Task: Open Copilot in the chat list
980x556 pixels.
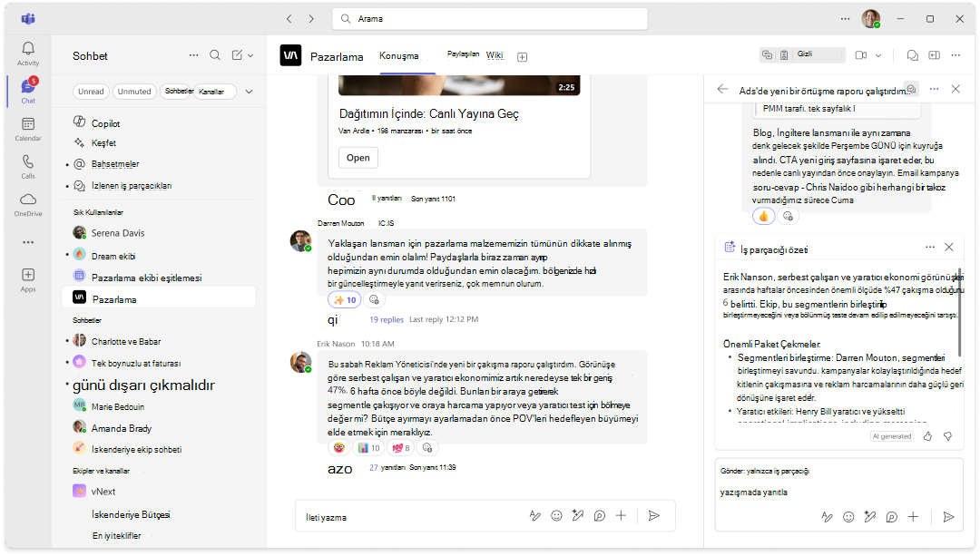Action: point(160,123)
